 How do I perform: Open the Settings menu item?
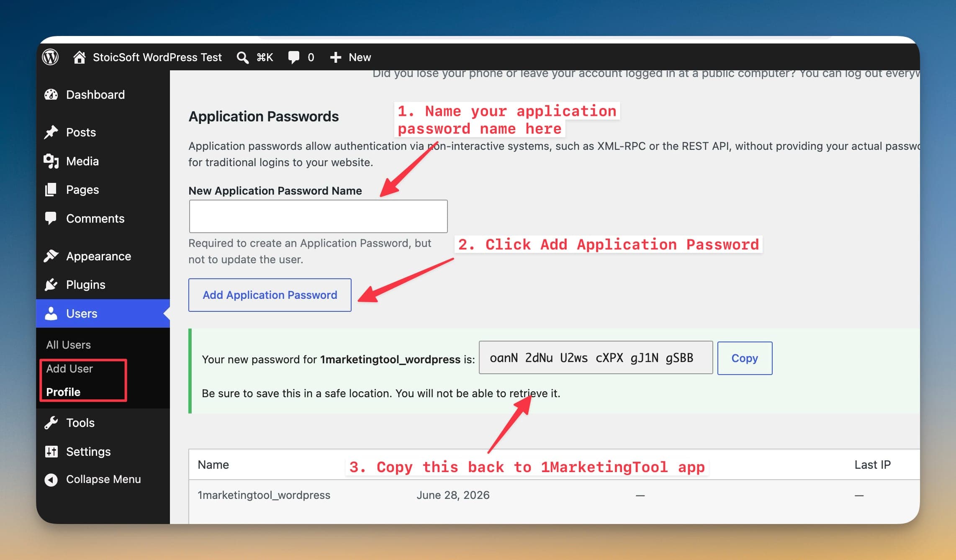[x=88, y=452]
